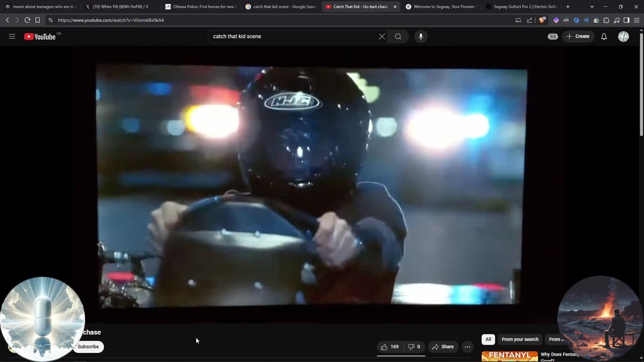
Task: Open the Fentanyl recommended video thumbnail
Action: (509, 356)
